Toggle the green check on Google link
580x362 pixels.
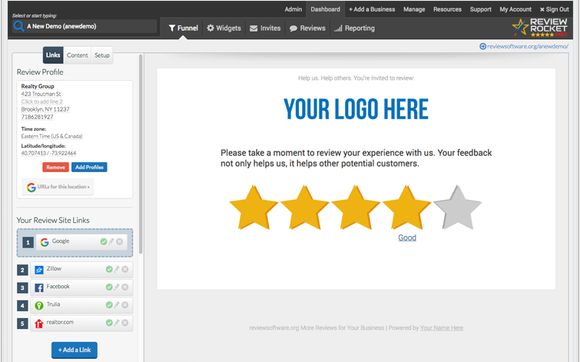[104, 241]
